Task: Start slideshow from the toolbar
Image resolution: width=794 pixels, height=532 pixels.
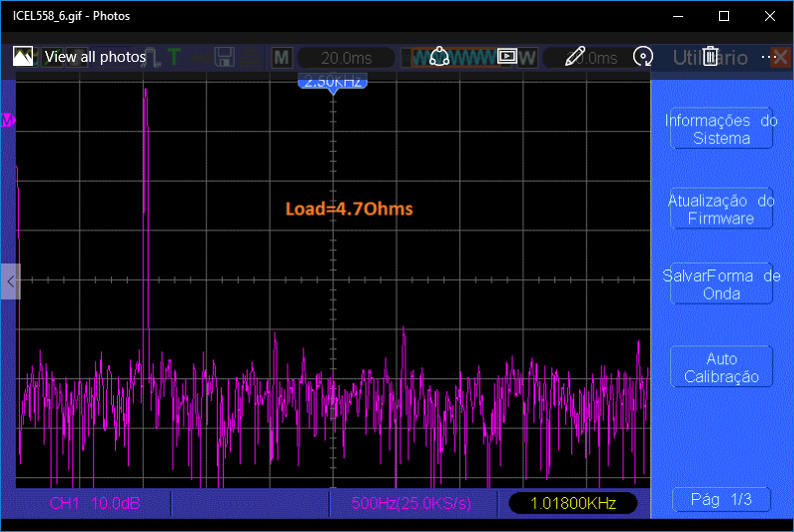Action: [507, 57]
